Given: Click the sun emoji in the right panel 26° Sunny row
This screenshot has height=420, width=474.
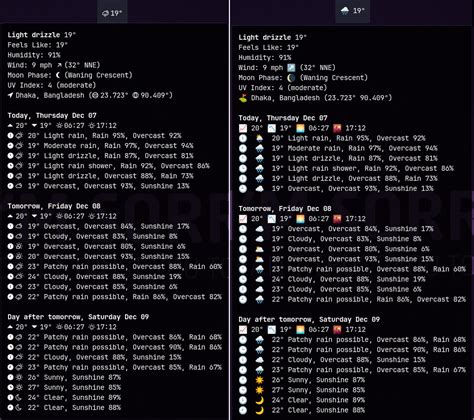Looking at the screenshot, I should (259, 380).
